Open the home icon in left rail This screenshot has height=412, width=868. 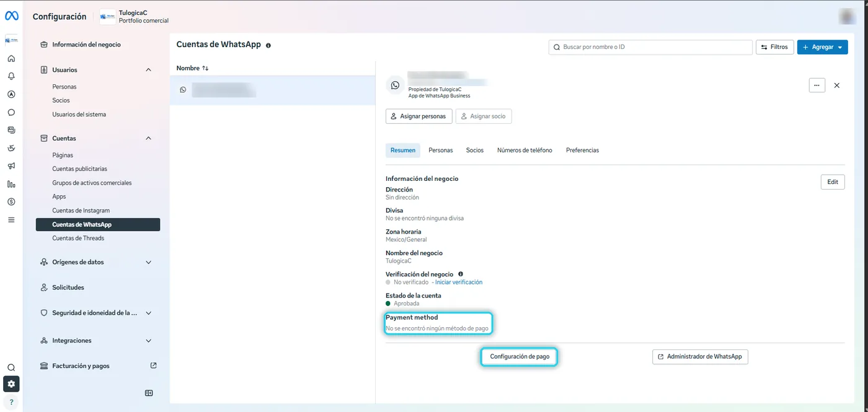11,59
